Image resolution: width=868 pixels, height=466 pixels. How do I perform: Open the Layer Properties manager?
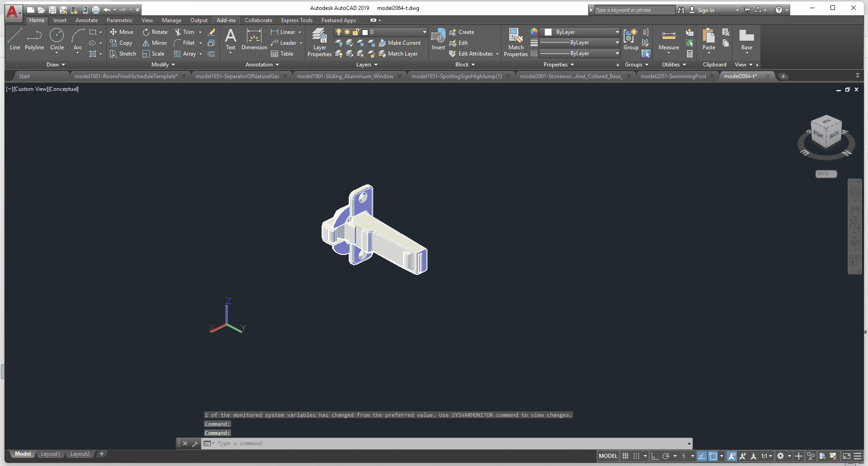coord(319,42)
